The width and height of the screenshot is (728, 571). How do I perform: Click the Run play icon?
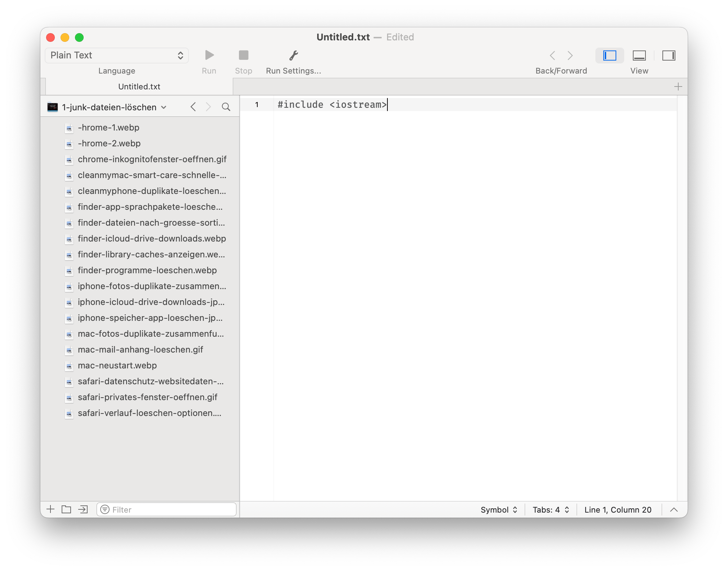tap(209, 55)
